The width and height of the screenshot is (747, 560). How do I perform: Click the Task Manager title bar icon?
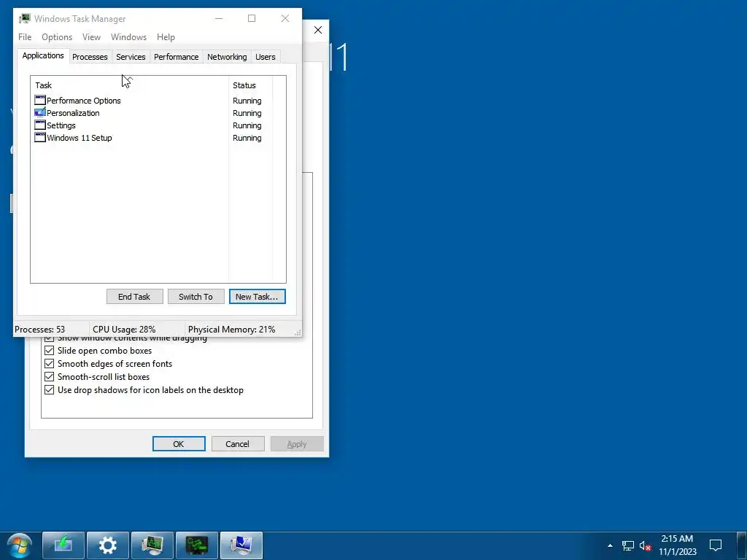pos(24,18)
